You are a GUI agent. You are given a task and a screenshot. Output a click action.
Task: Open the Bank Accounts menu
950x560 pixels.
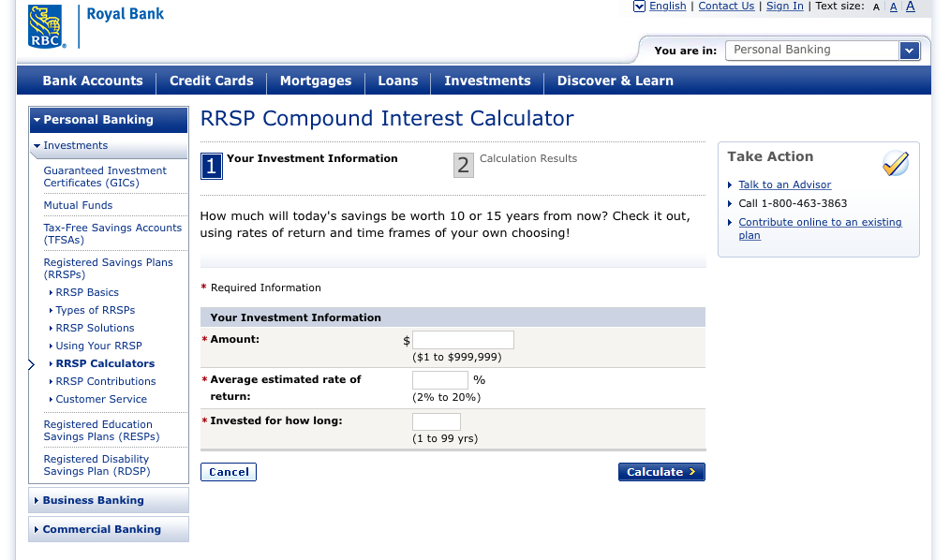[93, 81]
